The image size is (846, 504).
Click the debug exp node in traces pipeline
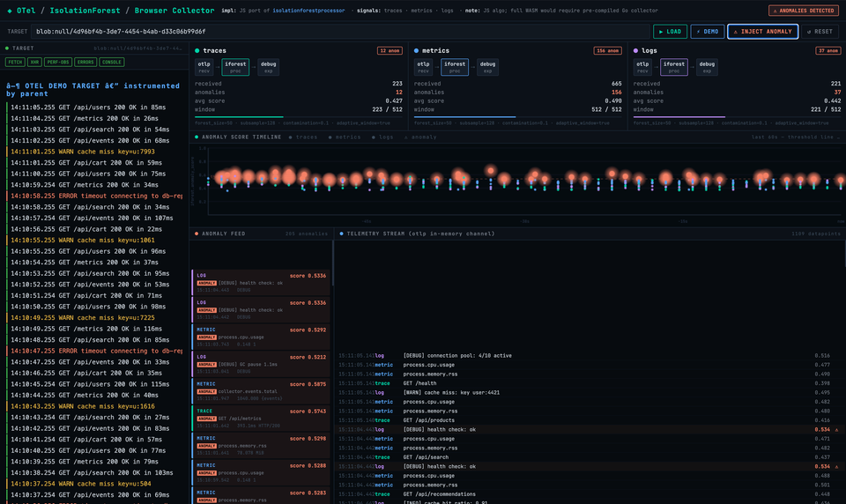[268, 67]
